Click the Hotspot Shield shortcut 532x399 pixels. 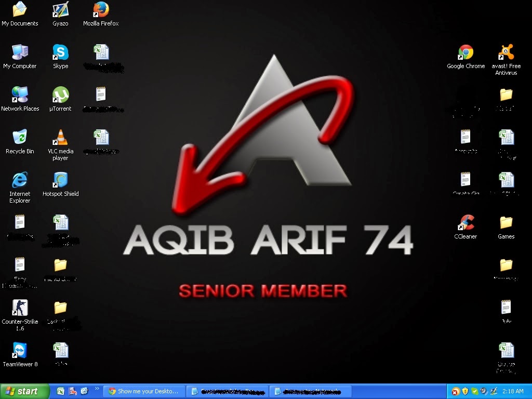60,184
